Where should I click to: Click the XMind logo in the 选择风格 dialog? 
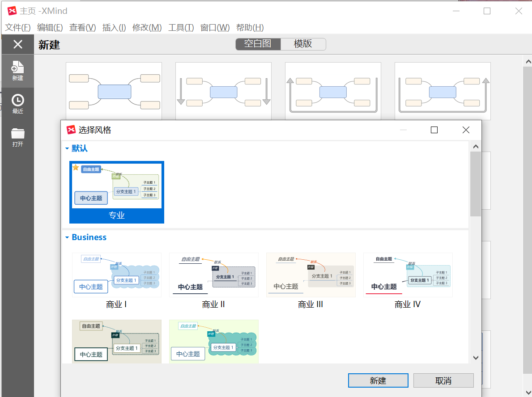[x=71, y=130]
